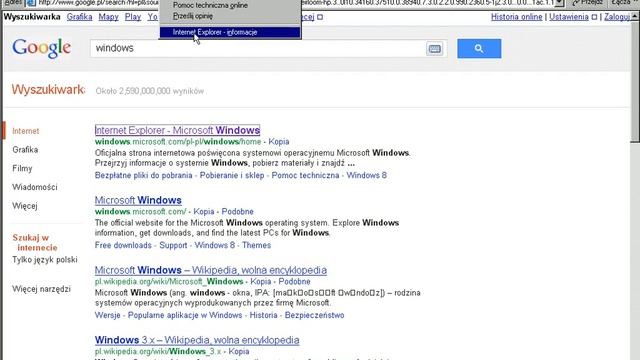Open the 'Support' sitelink
Image resolution: width=640 pixels, height=360 pixels.
[x=173, y=245]
